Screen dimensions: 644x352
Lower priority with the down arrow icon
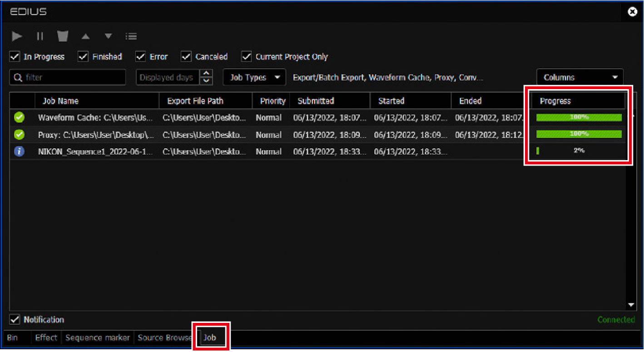(108, 36)
